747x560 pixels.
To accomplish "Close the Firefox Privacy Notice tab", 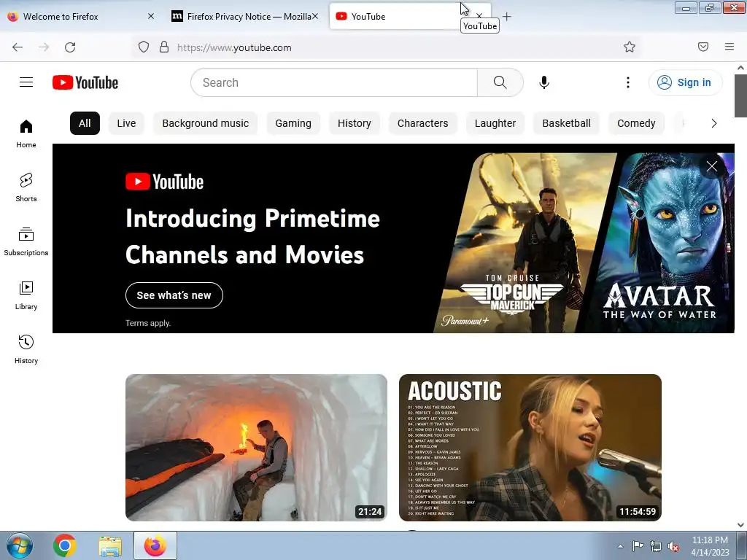I will coord(315,16).
